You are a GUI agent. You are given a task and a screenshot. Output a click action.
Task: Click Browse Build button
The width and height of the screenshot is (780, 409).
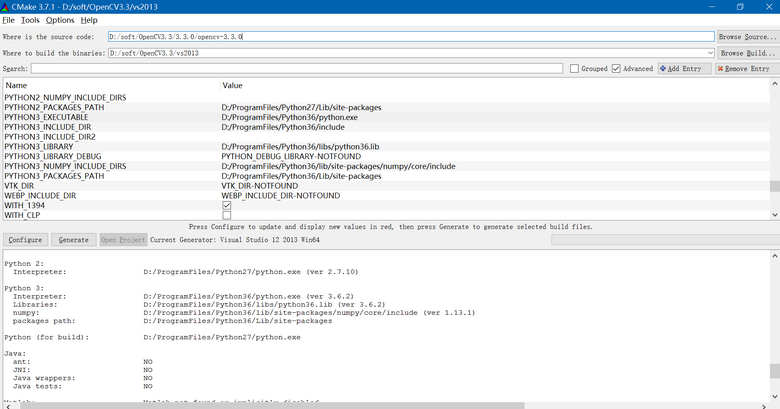pos(748,53)
